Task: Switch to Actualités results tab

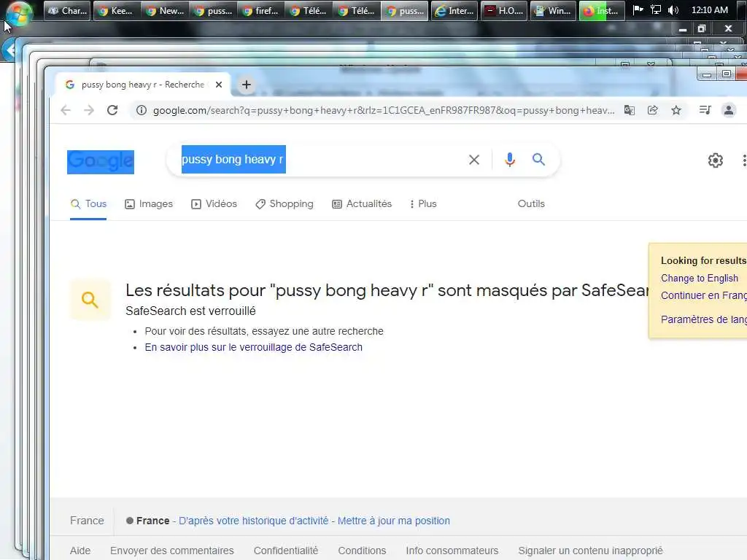Action: point(362,204)
